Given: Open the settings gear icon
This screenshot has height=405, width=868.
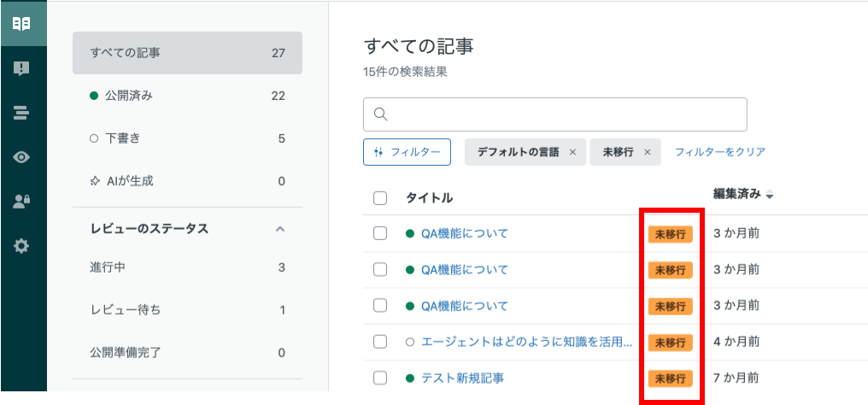Looking at the screenshot, I should coord(21,246).
